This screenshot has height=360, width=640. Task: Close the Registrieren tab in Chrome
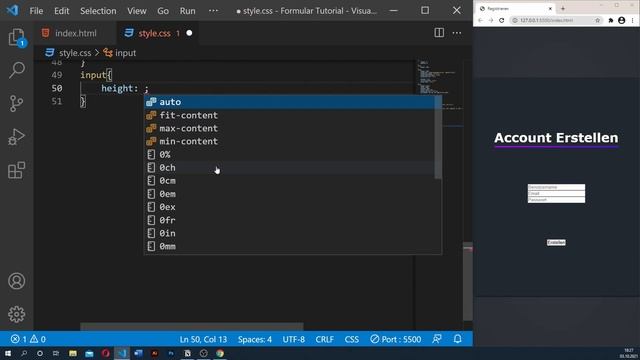[550, 9]
